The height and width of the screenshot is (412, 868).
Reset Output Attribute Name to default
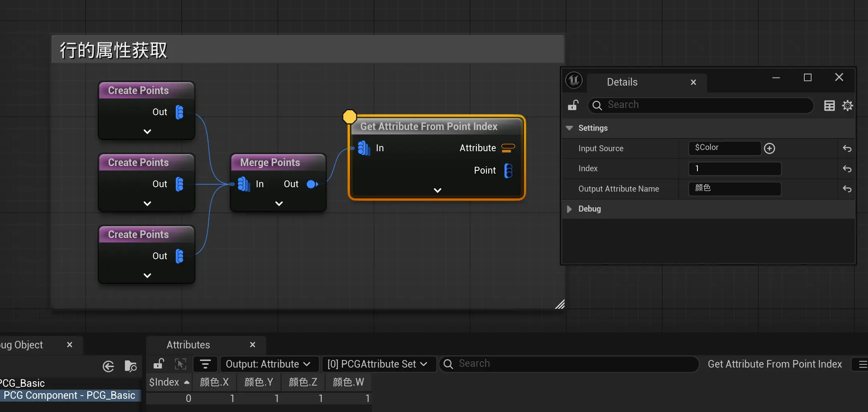[847, 189]
